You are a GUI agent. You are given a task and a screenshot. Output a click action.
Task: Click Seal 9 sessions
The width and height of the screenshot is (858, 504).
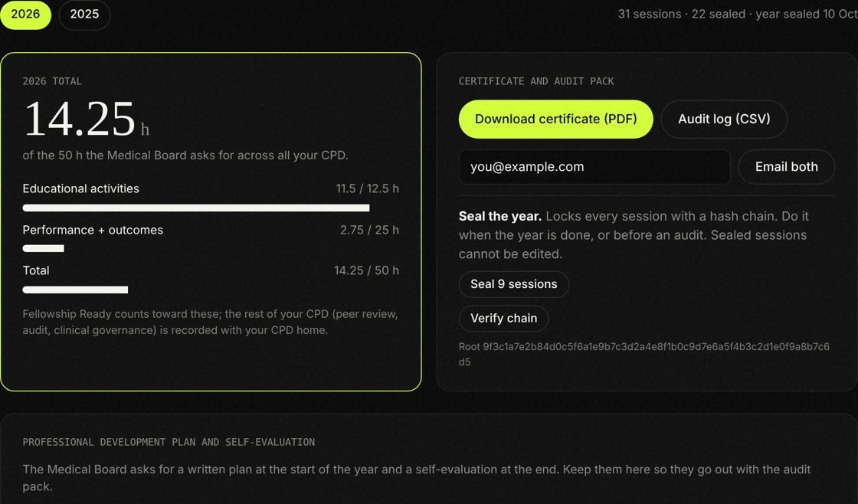tap(514, 284)
